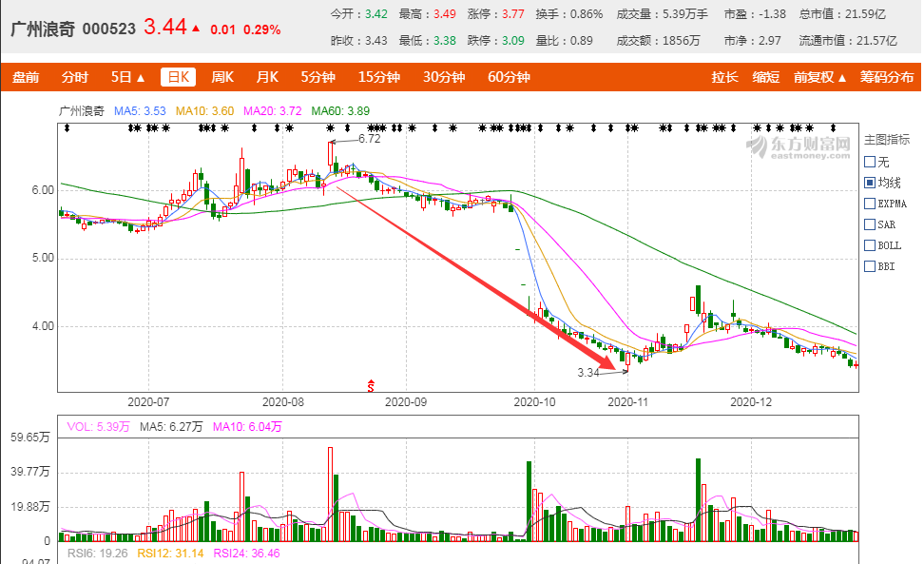
Task: Click the MA20: 3.72 legend label
Action: (x=272, y=110)
